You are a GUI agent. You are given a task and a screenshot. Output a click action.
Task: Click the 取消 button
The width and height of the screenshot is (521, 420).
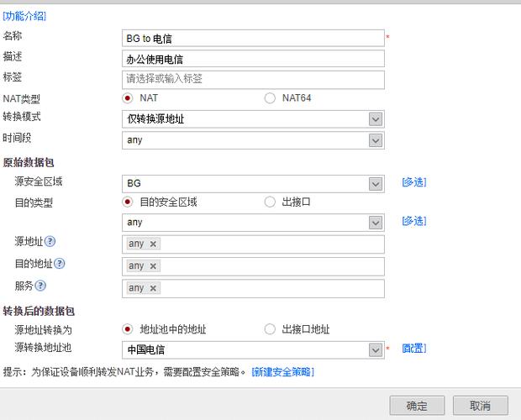[480, 406]
